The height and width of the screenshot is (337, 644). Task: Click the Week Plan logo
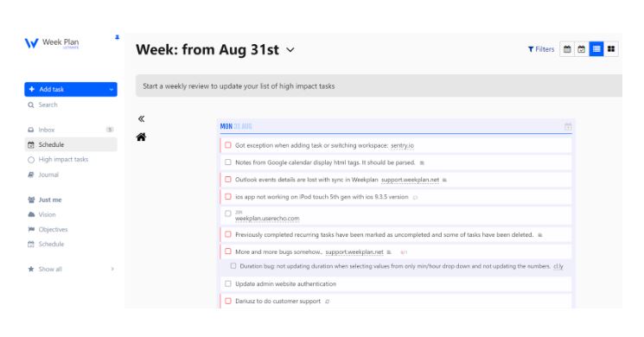point(52,43)
